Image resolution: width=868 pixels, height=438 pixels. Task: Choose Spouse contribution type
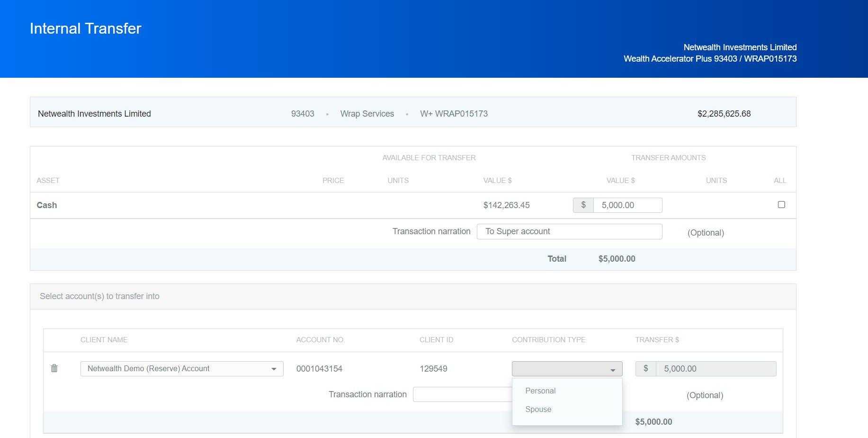click(538, 409)
